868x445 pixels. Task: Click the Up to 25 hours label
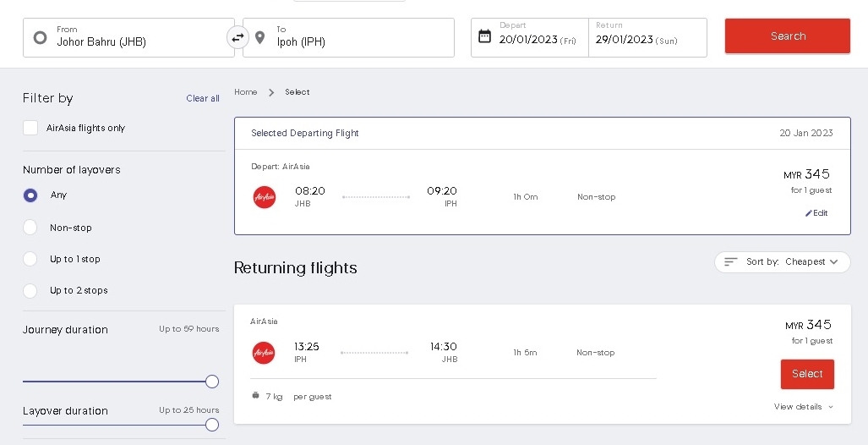pyautogui.click(x=188, y=410)
